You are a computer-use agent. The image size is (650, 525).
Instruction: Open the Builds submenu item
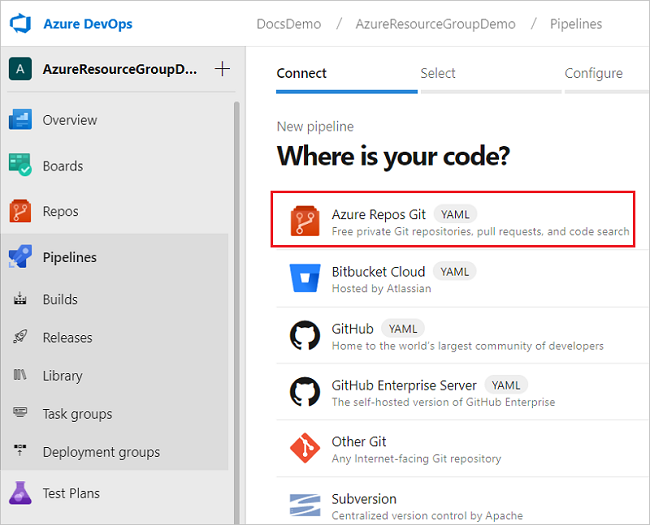(60, 299)
